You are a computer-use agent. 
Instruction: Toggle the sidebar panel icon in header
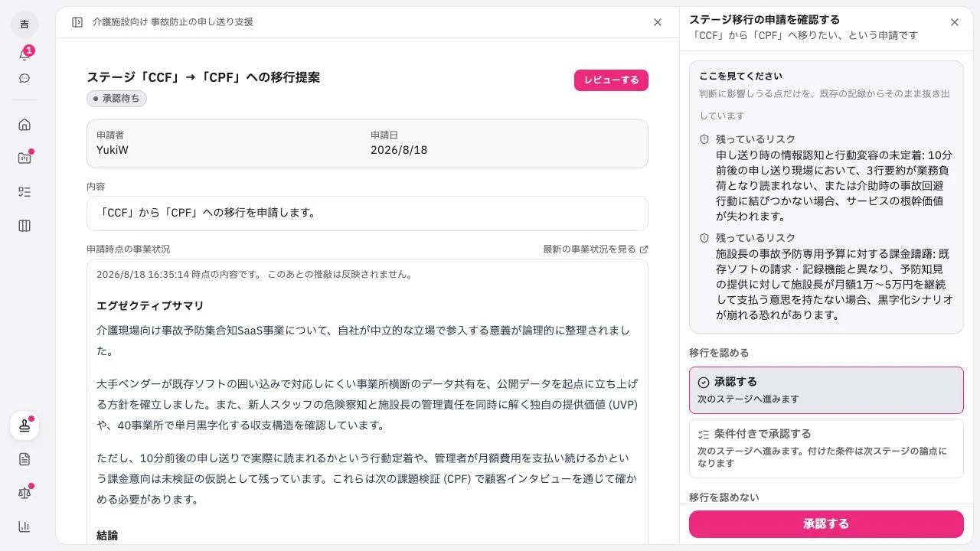(x=77, y=22)
